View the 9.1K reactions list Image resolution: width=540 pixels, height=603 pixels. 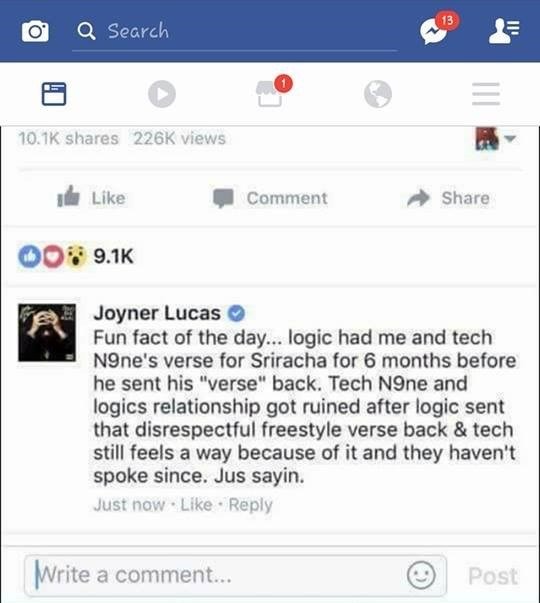76,256
